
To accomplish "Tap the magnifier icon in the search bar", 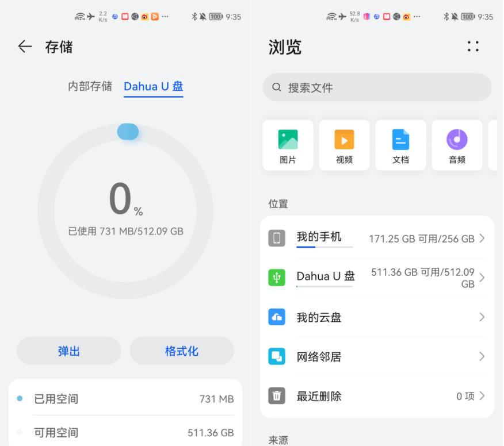I will tap(276, 87).
